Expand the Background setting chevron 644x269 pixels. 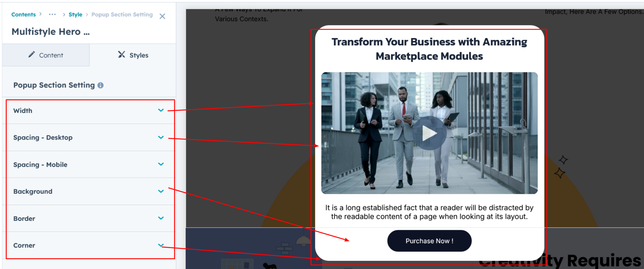[x=161, y=191]
